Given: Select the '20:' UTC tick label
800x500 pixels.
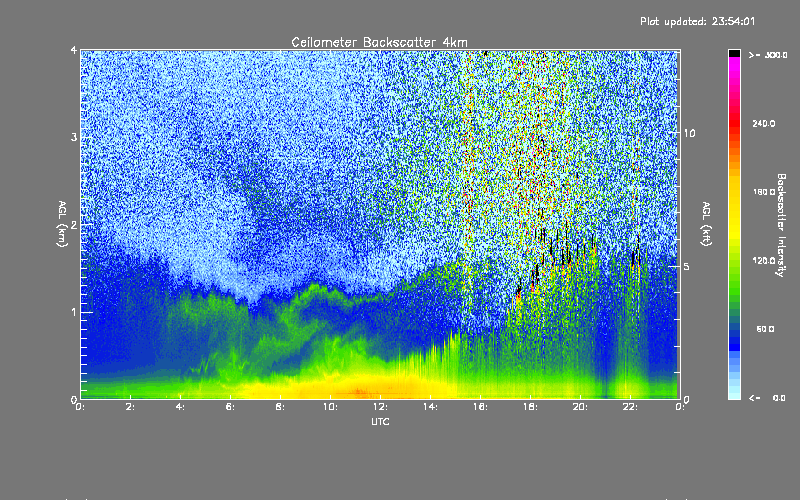Looking at the screenshot, I should 580,407.
